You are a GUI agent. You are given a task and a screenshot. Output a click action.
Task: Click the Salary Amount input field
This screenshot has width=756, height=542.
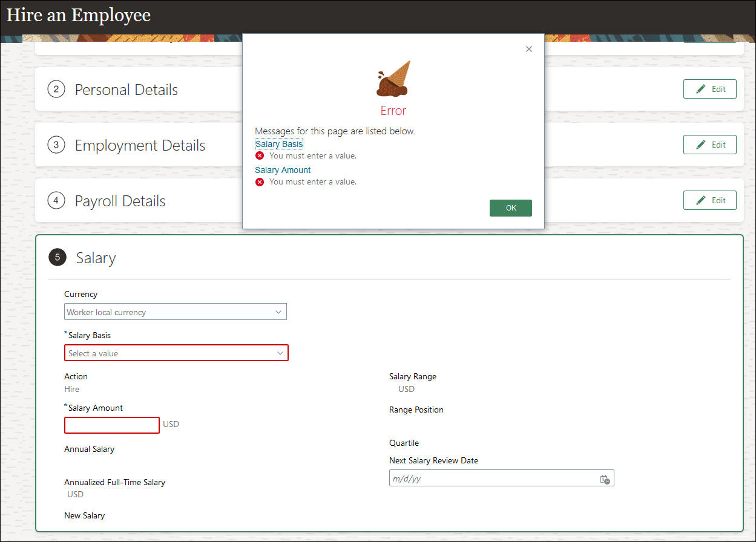112,425
